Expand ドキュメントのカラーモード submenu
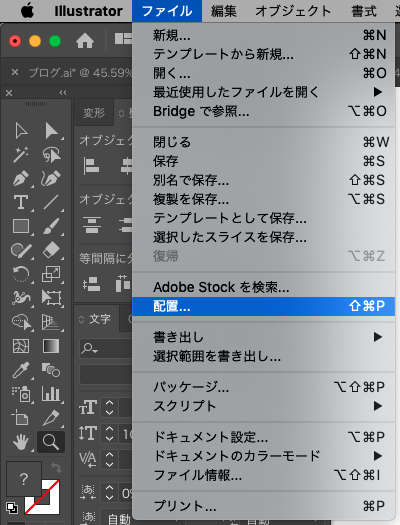The width and height of the screenshot is (400, 525). coord(263,456)
